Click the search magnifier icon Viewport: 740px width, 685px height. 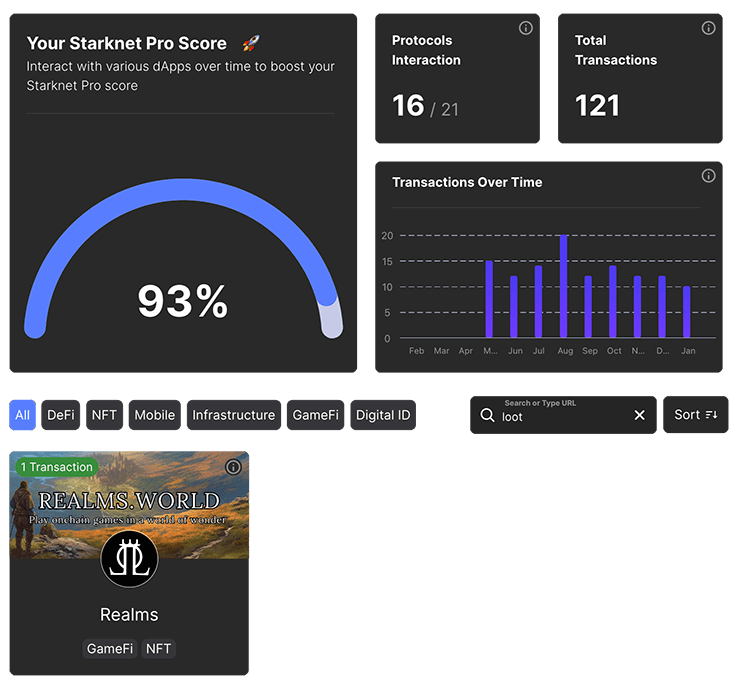click(x=487, y=415)
